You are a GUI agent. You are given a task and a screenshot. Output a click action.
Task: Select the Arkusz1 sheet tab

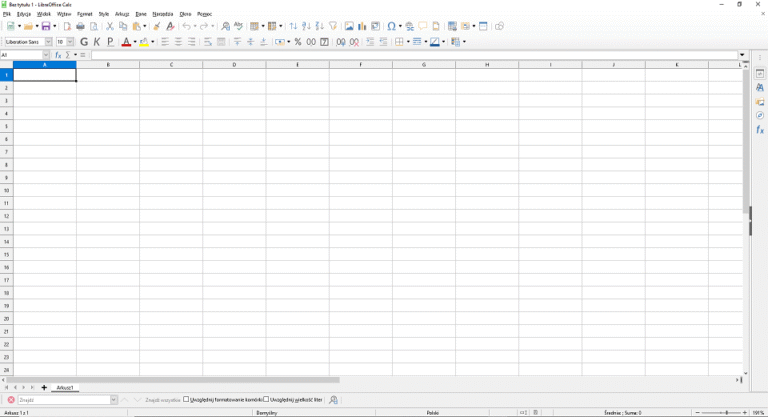click(x=65, y=388)
